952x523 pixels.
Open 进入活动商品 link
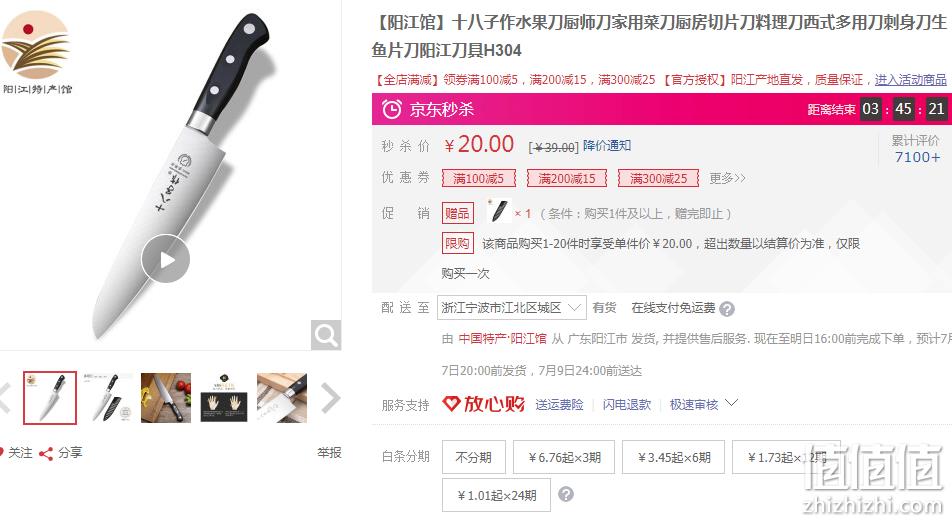click(910, 80)
